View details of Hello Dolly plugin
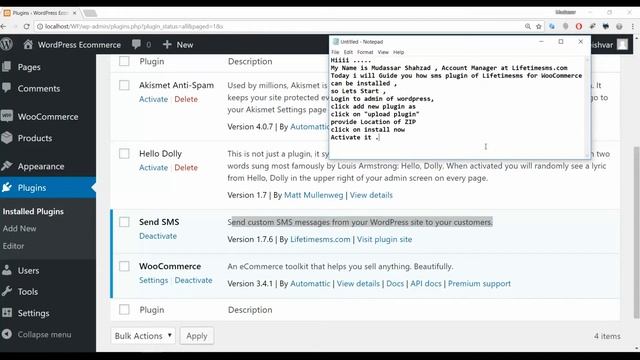Viewport: 640px width, 360px height. coord(371,195)
